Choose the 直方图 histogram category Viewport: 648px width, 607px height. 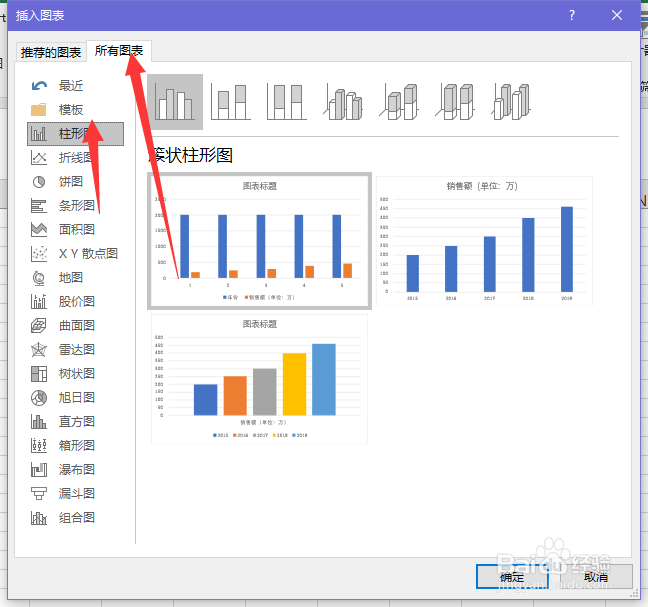point(75,421)
